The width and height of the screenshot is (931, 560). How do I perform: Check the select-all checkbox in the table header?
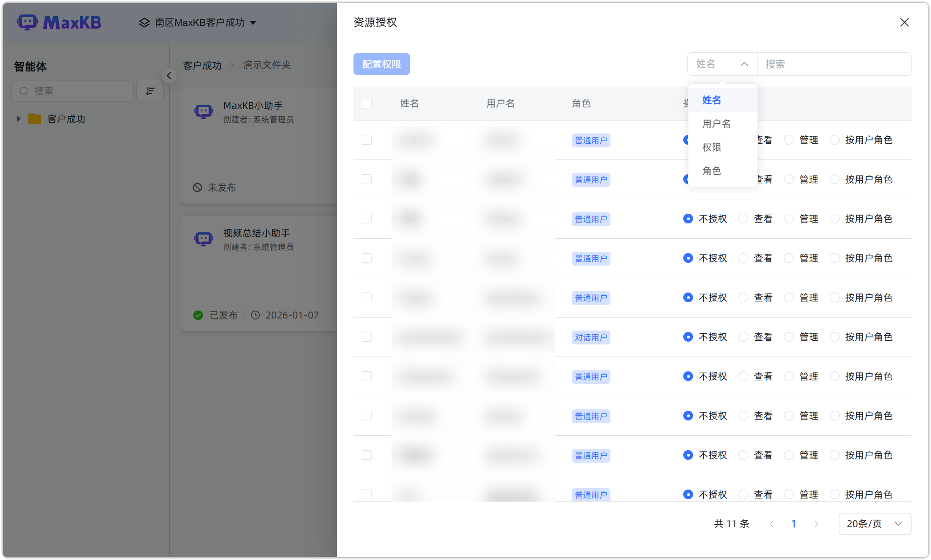(x=366, y=103)
